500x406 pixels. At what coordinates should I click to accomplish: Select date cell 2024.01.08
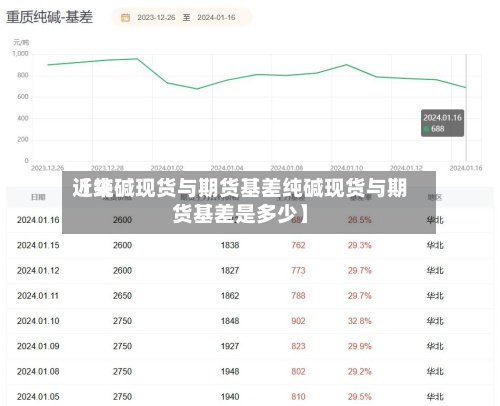(x=38, y=371)
